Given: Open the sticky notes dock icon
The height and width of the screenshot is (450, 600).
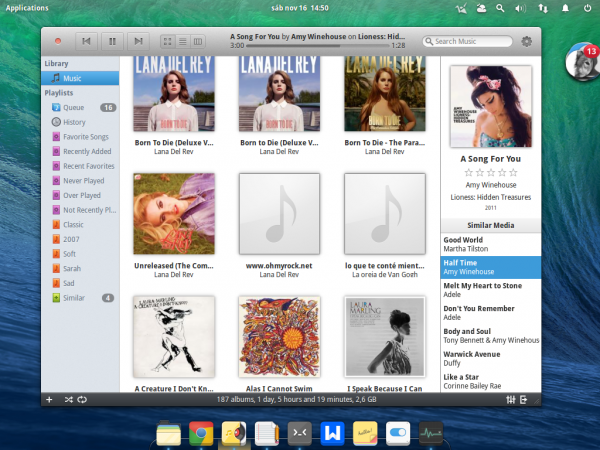Looking at the screenshot, I should pos(365,434).
